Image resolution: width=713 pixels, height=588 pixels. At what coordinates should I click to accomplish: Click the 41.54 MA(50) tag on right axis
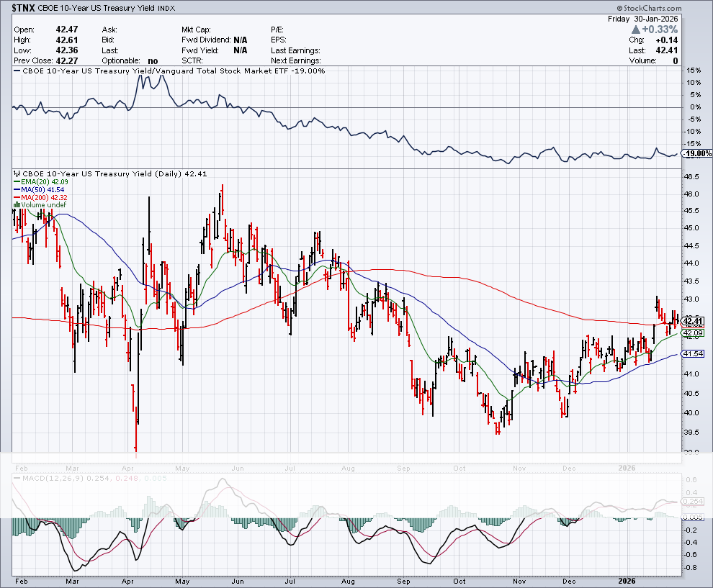(x=693, y=353)
